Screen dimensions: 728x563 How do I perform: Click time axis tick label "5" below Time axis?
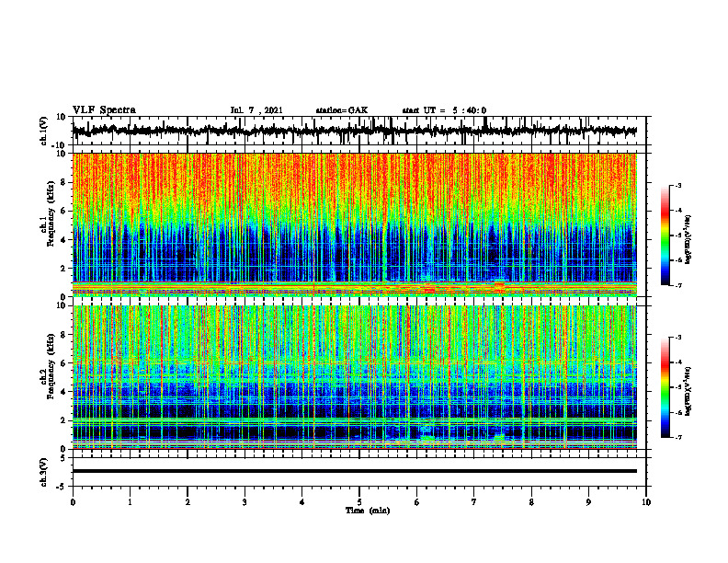click(359, 502)
